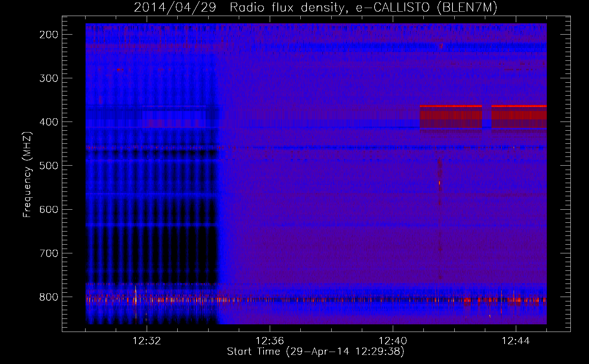Click the 12:40 time tick label
The height and width of the screenshot is (364, 589).
[393, 341]
